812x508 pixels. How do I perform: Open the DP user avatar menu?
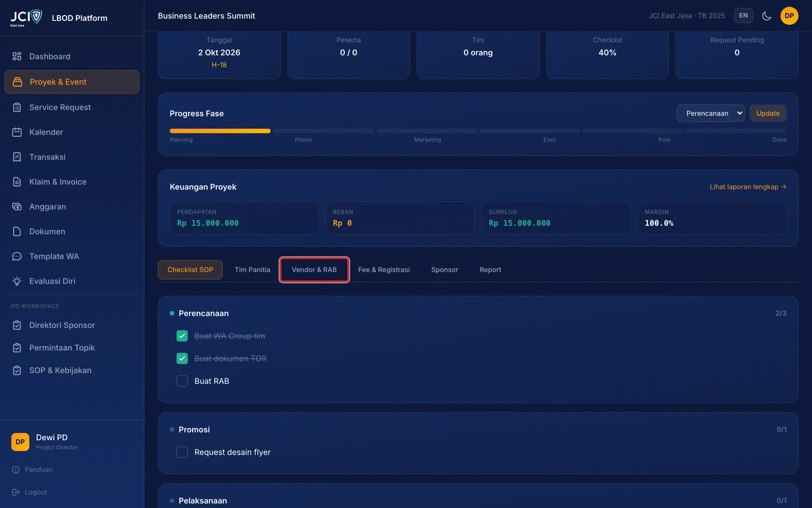tap(789, 16)
